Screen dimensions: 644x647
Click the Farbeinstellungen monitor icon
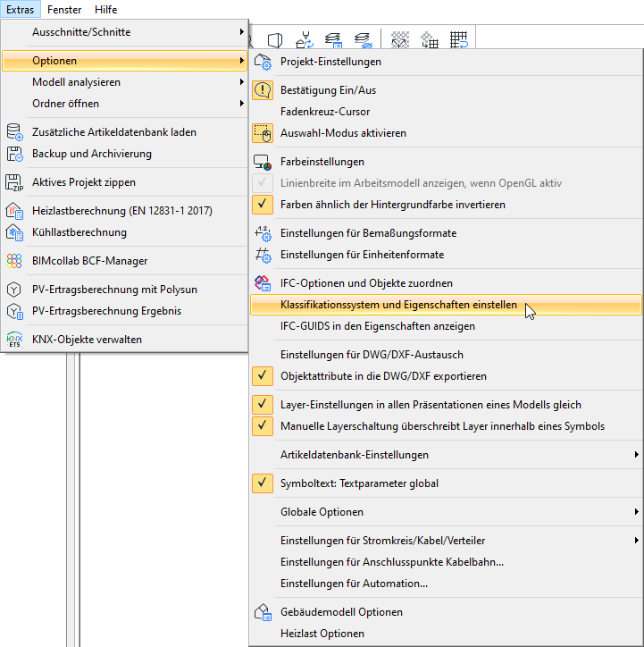pos(263,162)
